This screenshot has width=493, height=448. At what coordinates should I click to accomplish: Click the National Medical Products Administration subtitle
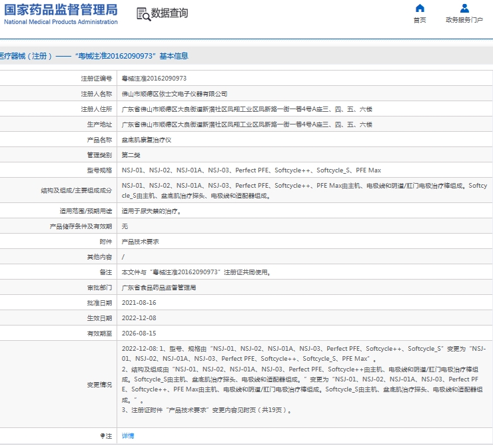click(61, 22)
